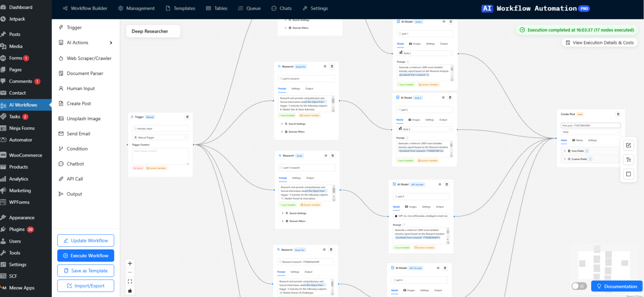
Task: Open the Grok 2 model dropdown in part 1
Action: click(425, 53)
